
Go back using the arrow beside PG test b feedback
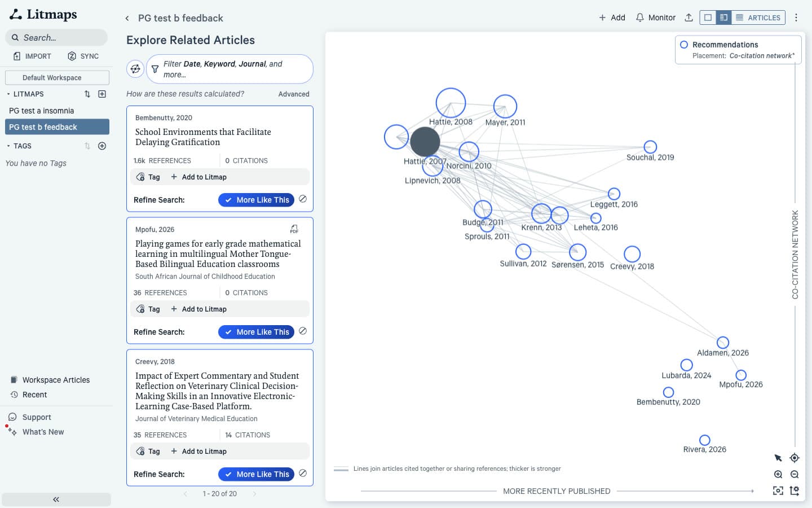[127, 18]
